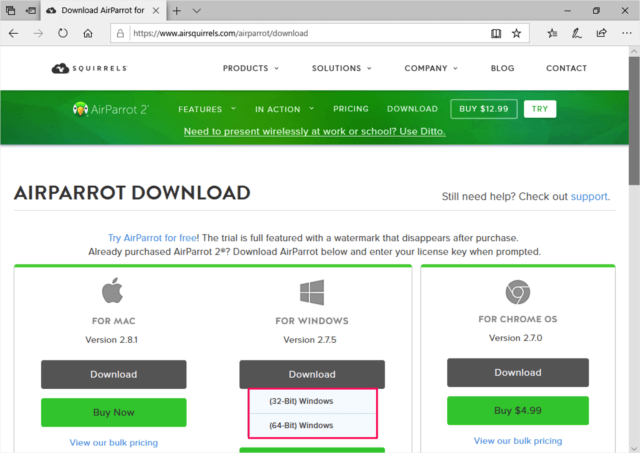Screen dimensions: 640x453
Task: Open browser Settings and more menu
Action: (x=622, y=33)
